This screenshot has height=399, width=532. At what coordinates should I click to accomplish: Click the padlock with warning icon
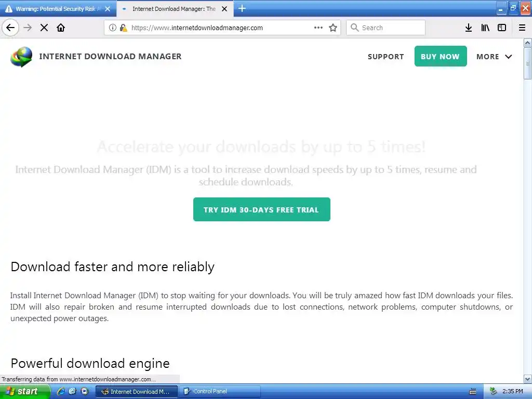123,28
